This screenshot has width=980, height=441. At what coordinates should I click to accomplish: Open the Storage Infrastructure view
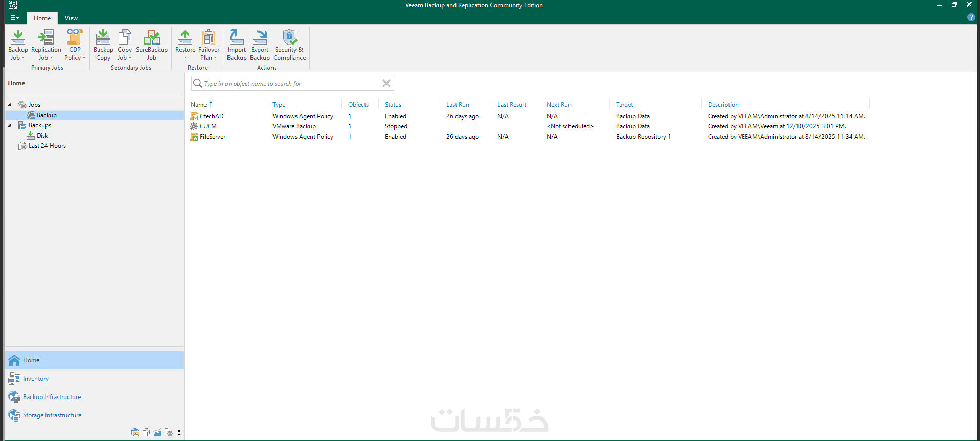click(94, 415)
